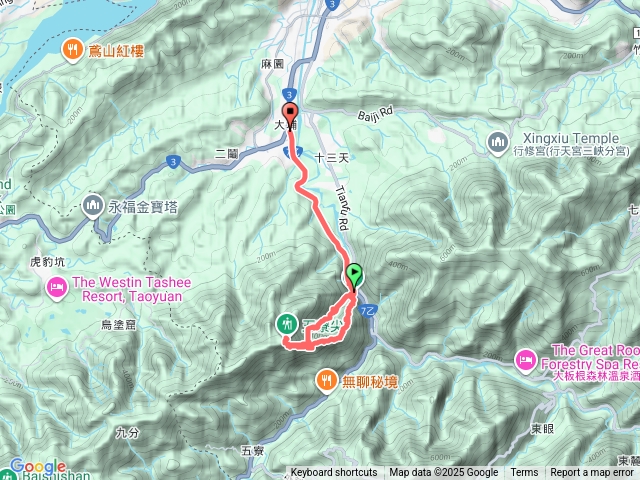Click Report a map error link
This screenshot has height=480, width=640.
591,473
